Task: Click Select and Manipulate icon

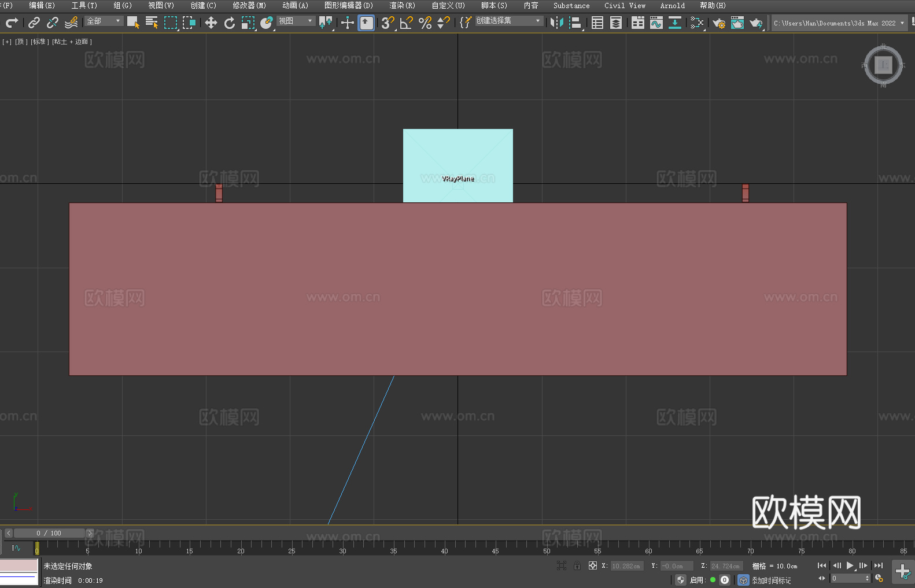Action: coord(348,23)
